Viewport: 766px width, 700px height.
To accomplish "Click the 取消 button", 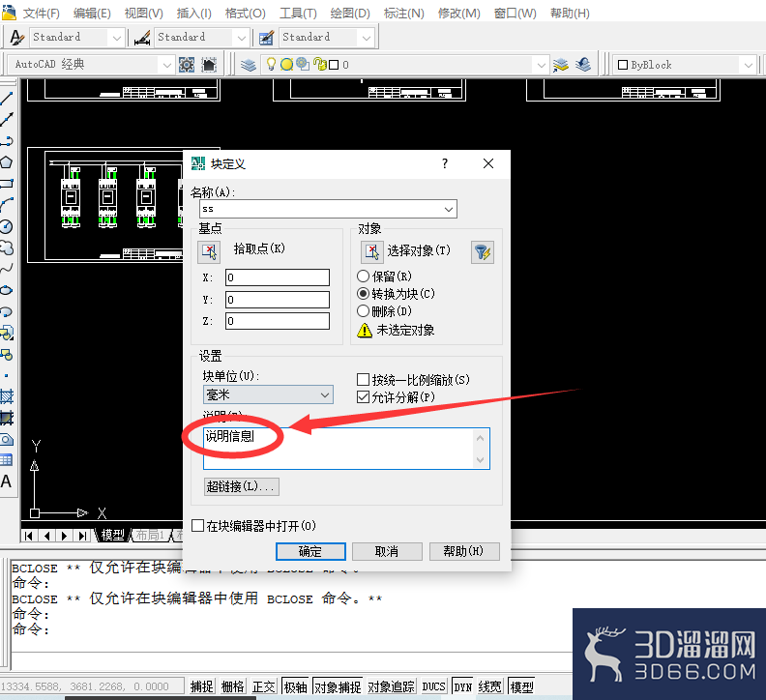I will (x=387, y=551).
